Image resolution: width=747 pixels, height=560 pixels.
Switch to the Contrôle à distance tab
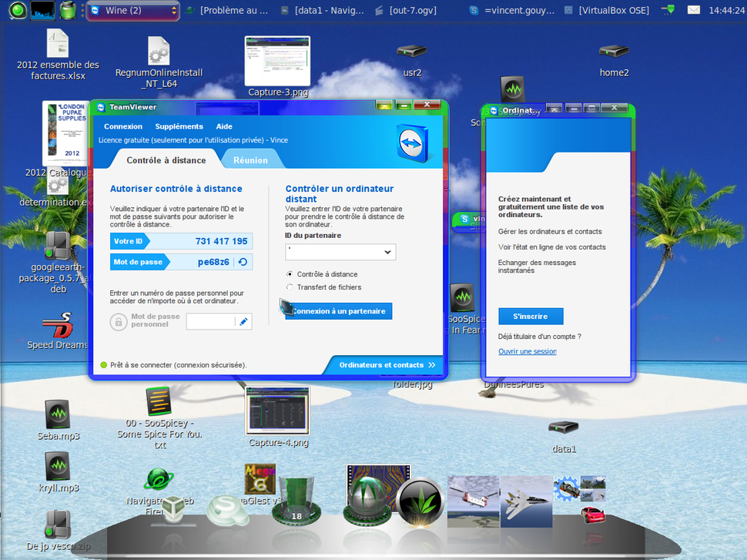coord(166,160)
